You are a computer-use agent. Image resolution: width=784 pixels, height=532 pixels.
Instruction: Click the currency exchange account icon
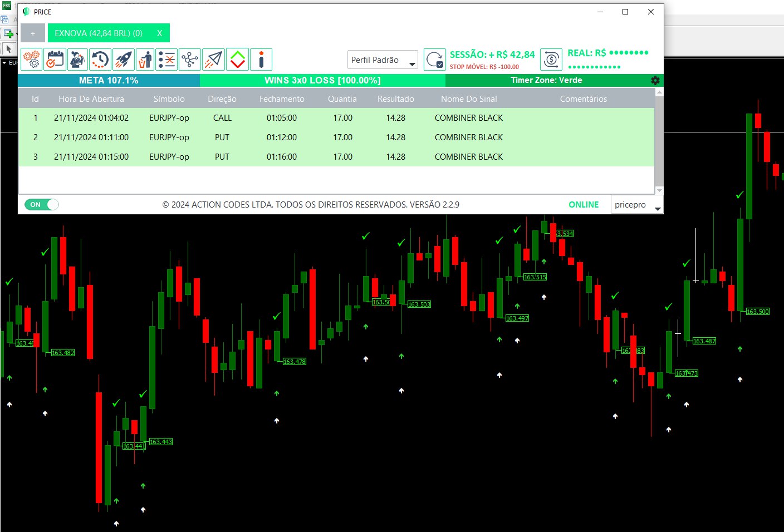pyautogui.click(x=551, y=60)
